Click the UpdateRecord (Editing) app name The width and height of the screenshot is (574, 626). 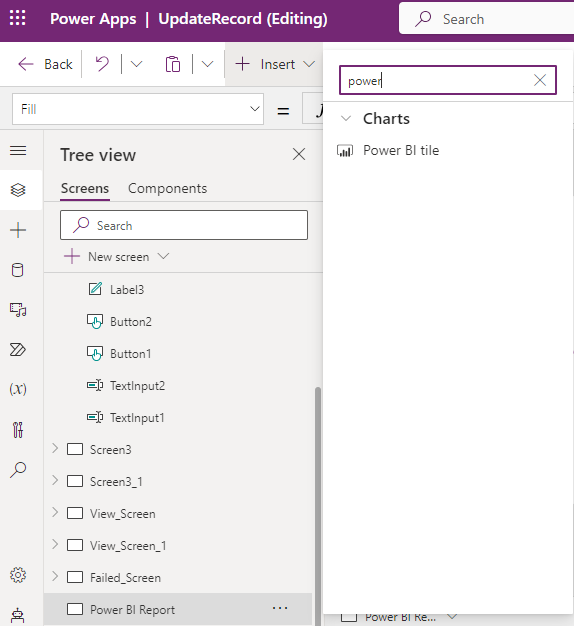click(243, 19)
